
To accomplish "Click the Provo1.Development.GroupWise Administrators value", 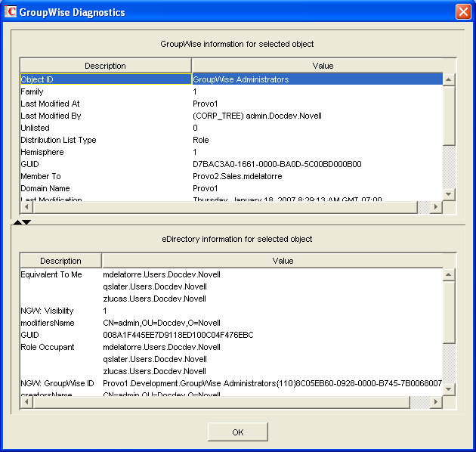I will 272,383.
